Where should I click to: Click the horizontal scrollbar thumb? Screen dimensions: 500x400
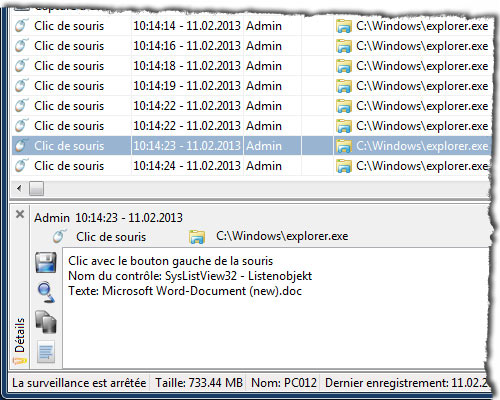tap(36, 189)
